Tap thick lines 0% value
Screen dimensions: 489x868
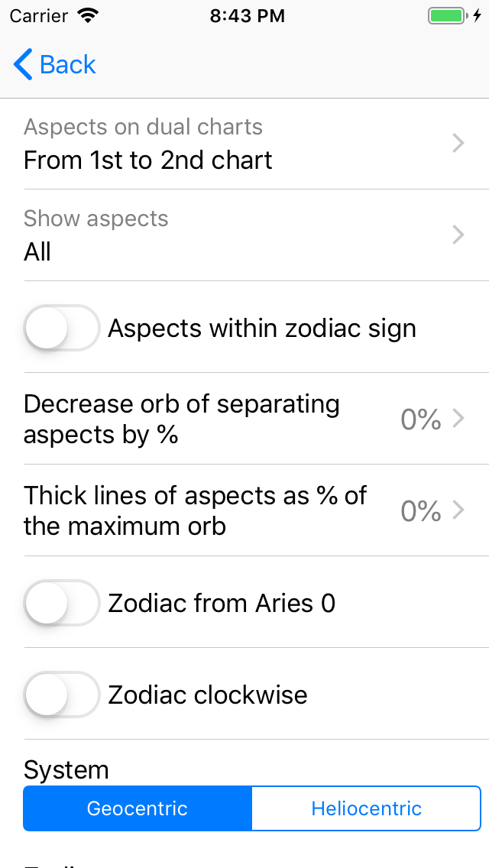tap(421, 511)
